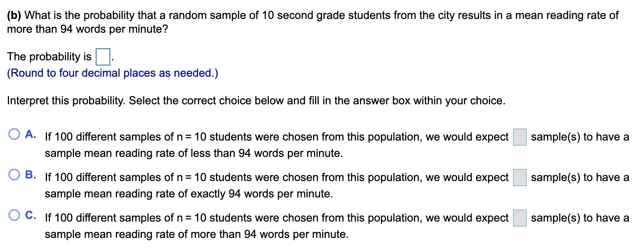
Task: Click the part (b) question heading
Action: (x=302, y=15)
